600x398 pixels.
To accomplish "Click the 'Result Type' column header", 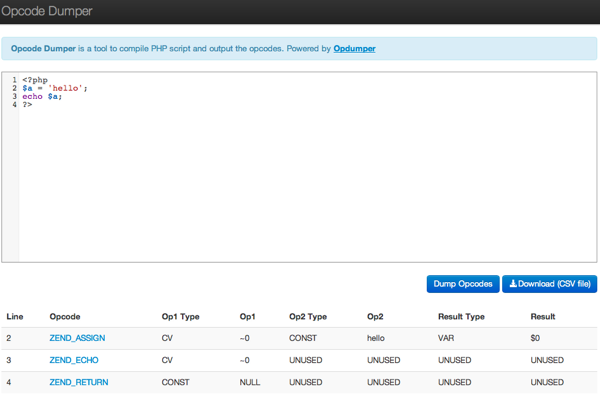I will 461,317.
